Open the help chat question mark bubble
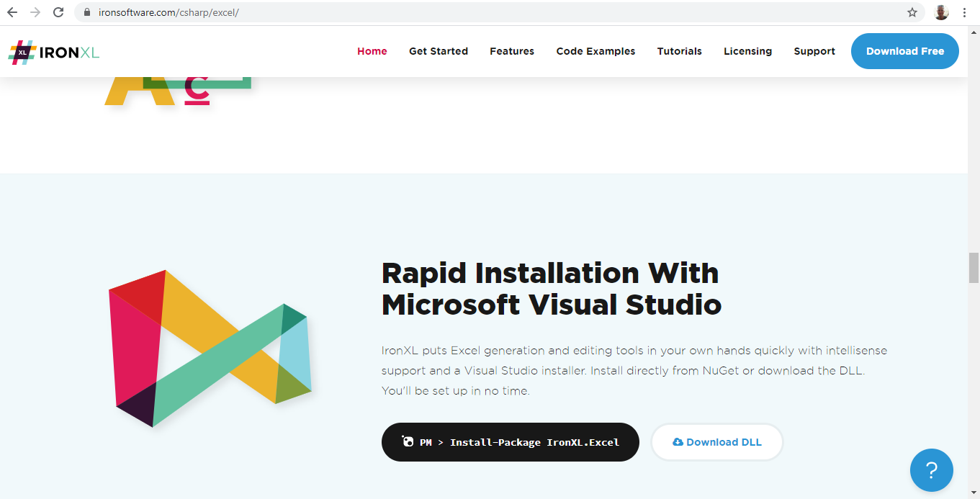 [x=932, y=470]
